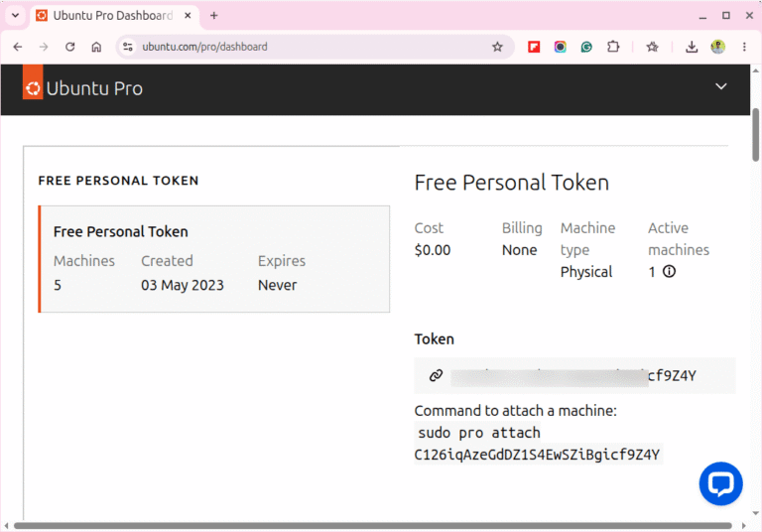The image size is (762, 532).
Task: Expand the Ubuntu Pro header menu chevron
Action: pyautogui.click(x=720, y=86)
